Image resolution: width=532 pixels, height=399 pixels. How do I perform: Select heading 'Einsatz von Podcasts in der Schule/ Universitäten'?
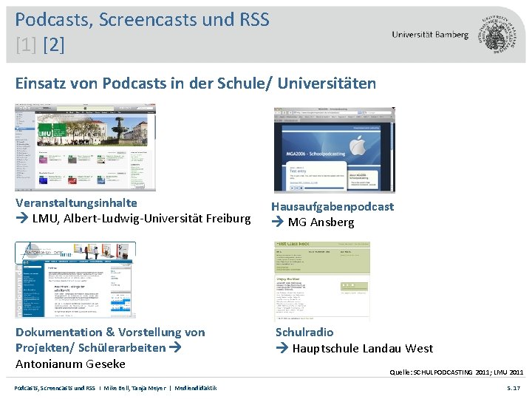tap(196, 83)
